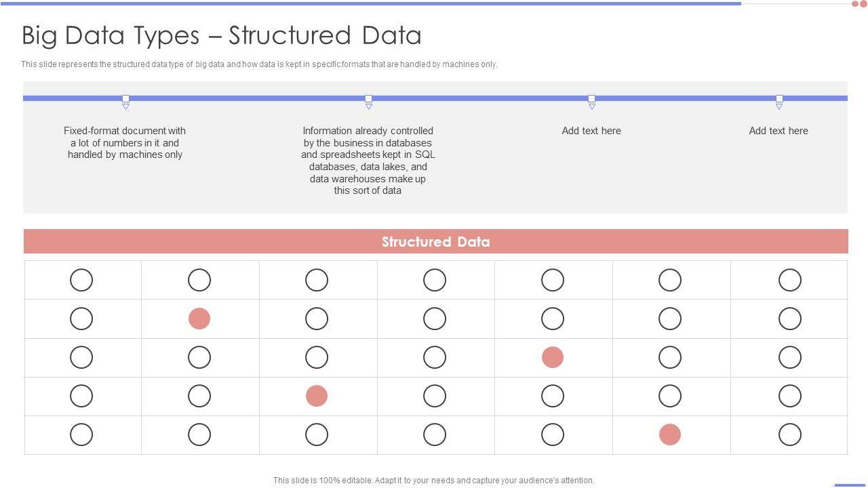Click the empty circle in the top-right grid cell
The width and height of the screenshot is (868, 488).
pyautogui.click(x=790, y=280)
